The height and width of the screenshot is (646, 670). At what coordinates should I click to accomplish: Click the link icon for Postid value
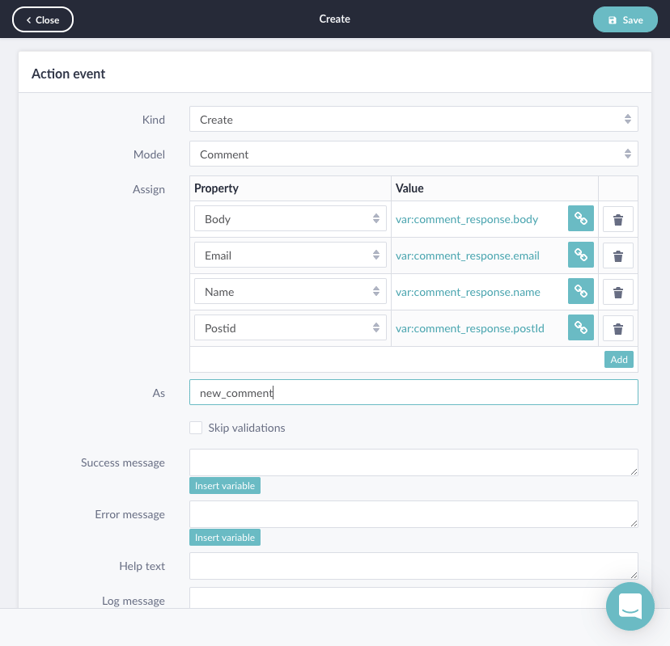tap(580, 328)
